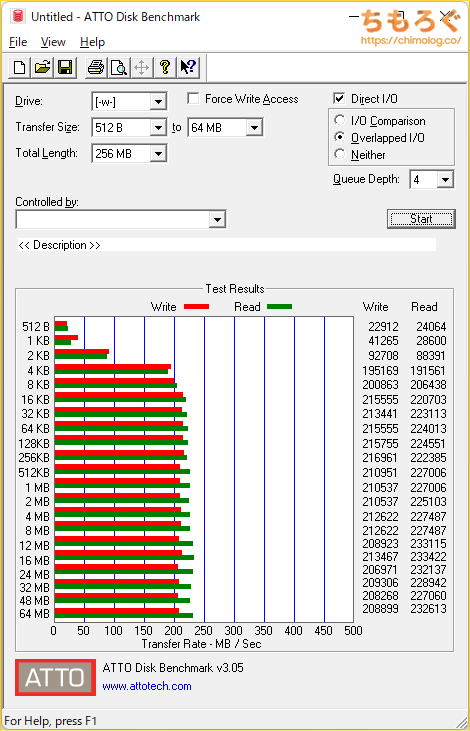The height and width of the screenshot is (731, 470).
Task: Click the 2 KB read value 88391
Action: pyautogui.click(x=431, y=356)
